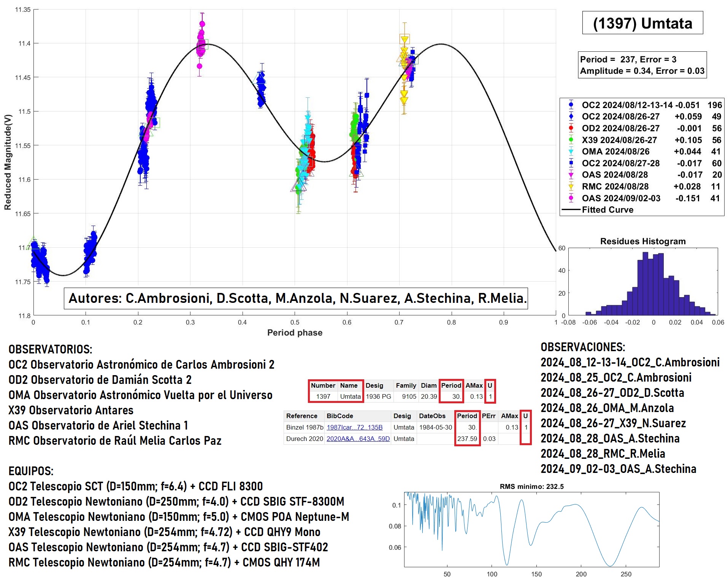Click the Autores text box on the plot
Image resolution: width=728 pixels, height=584 pixels.
click(x=296, y=298)
